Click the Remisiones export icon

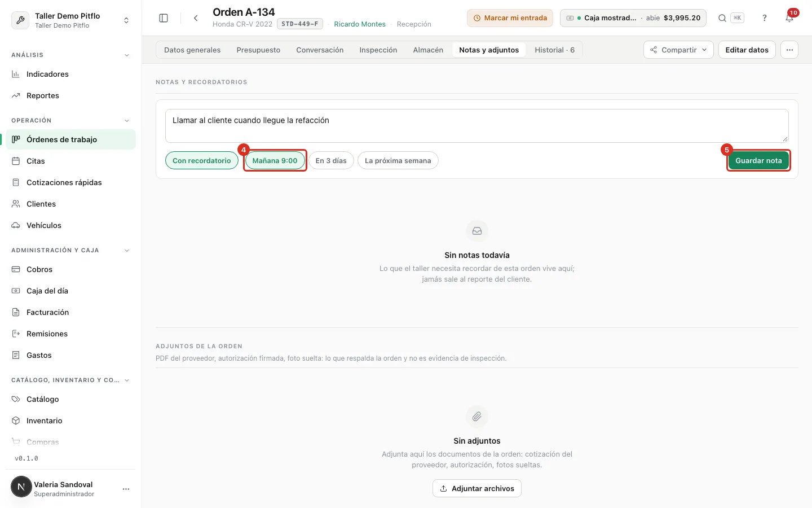click(x=16, y=334)
